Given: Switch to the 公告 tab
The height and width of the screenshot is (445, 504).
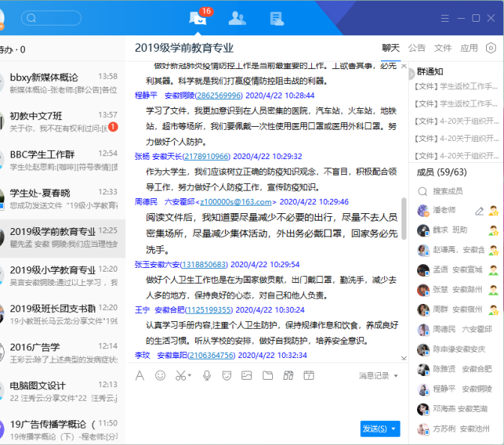Looking at the screenshot, I should tap(416, 48).
